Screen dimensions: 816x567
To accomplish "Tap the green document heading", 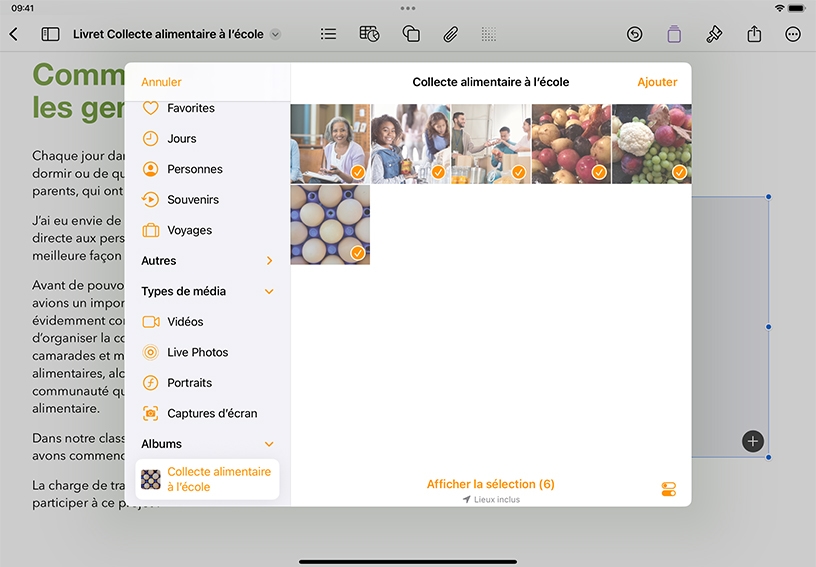I will pyautogui.click(x=78, y=91).
